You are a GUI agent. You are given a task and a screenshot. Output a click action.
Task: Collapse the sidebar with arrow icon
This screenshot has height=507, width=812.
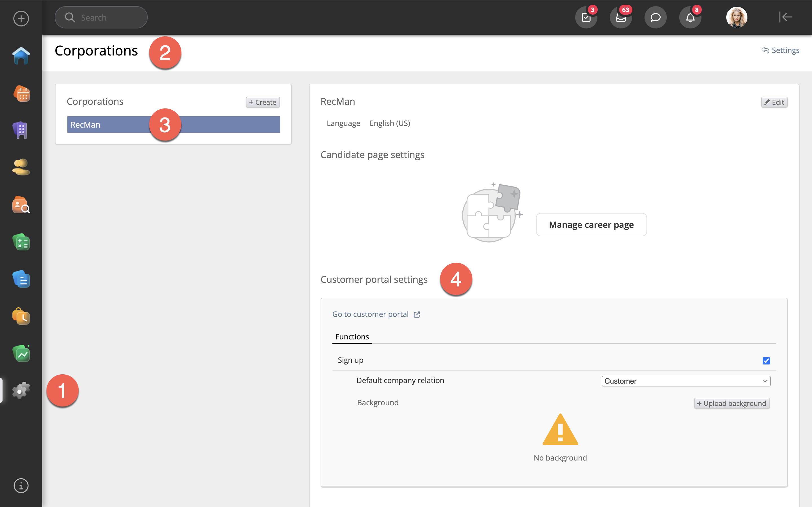785,17
